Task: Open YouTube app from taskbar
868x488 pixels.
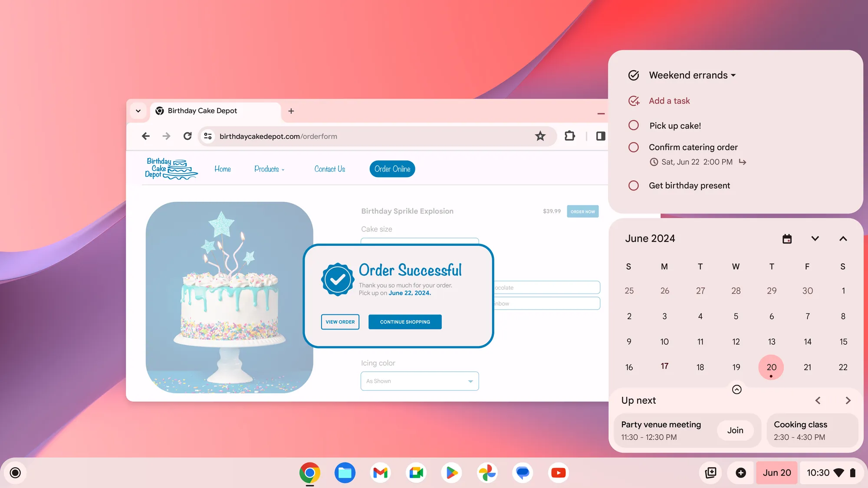Action: click(559, 472)
